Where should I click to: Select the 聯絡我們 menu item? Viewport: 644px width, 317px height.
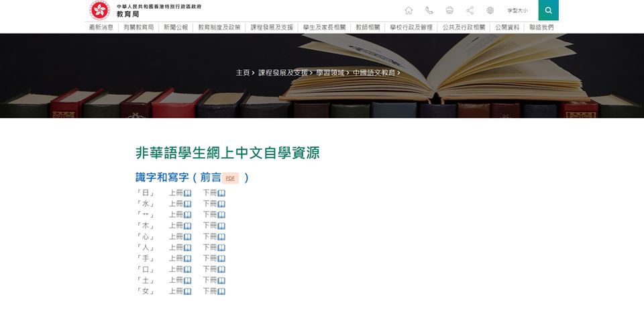coord(541,28)
